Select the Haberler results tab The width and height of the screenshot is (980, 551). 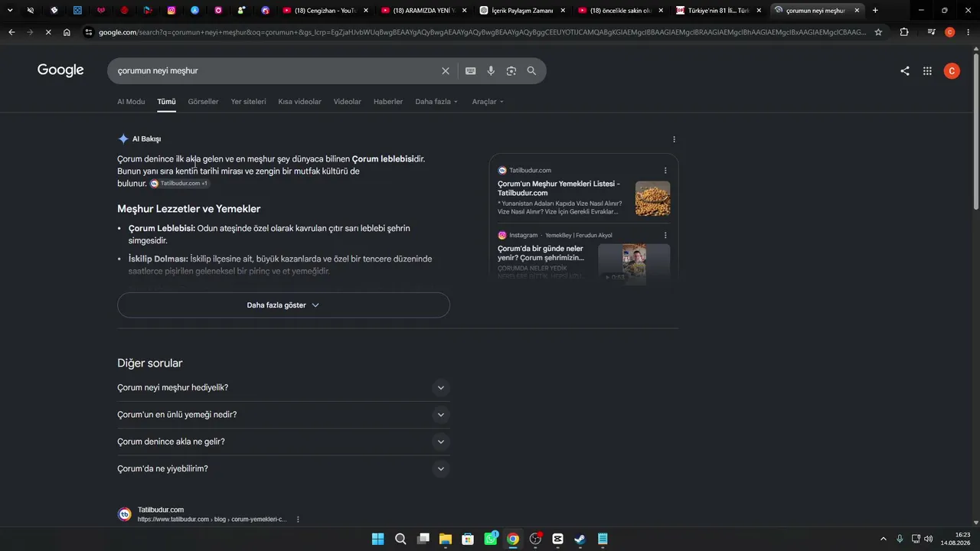click(388, 102)
